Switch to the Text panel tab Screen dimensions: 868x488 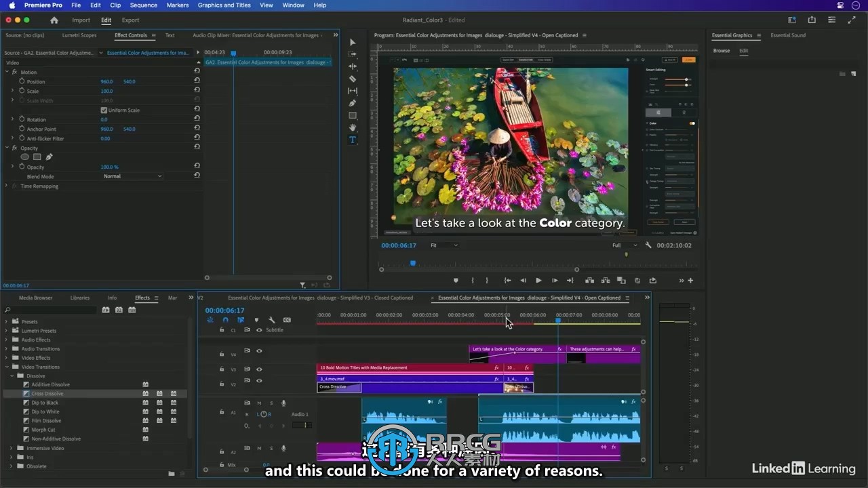[x=170, y=35]
